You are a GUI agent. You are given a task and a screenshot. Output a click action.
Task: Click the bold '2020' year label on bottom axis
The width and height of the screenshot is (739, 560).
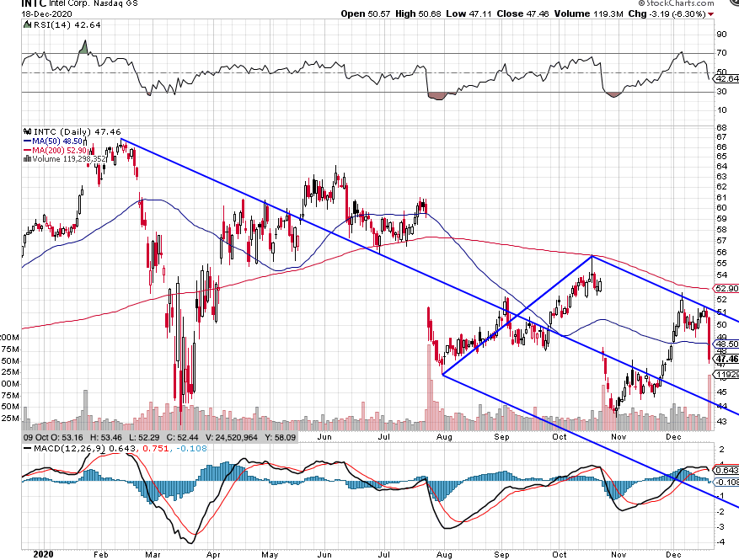coord(44,554)
